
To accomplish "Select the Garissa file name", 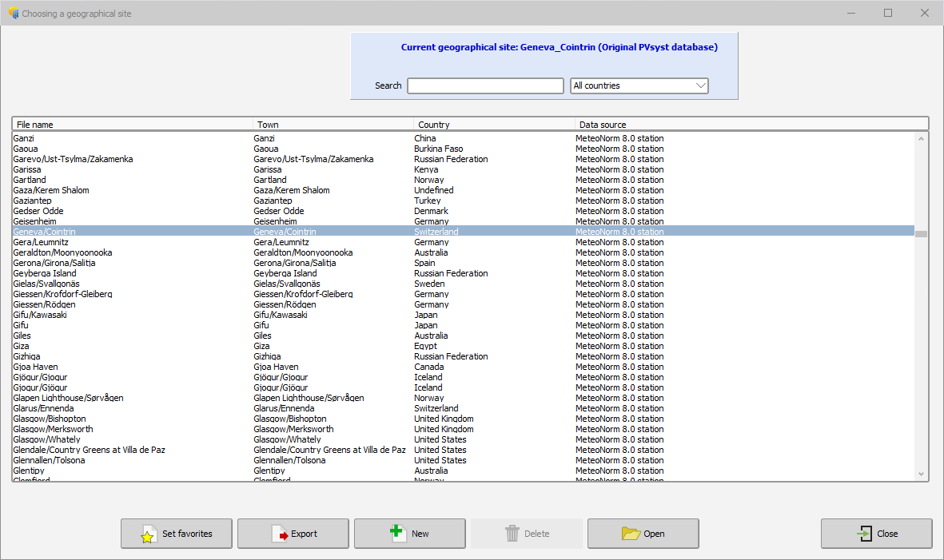I will (x=27, y=169).
